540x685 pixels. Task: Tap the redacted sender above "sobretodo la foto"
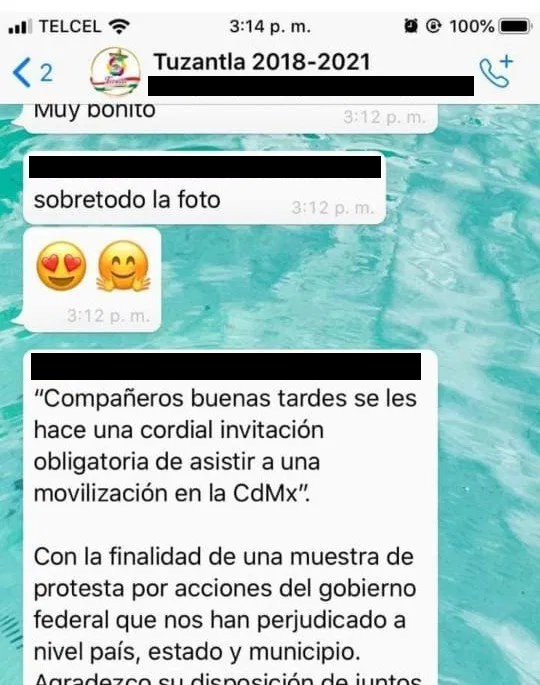click(x=205, y=166)
